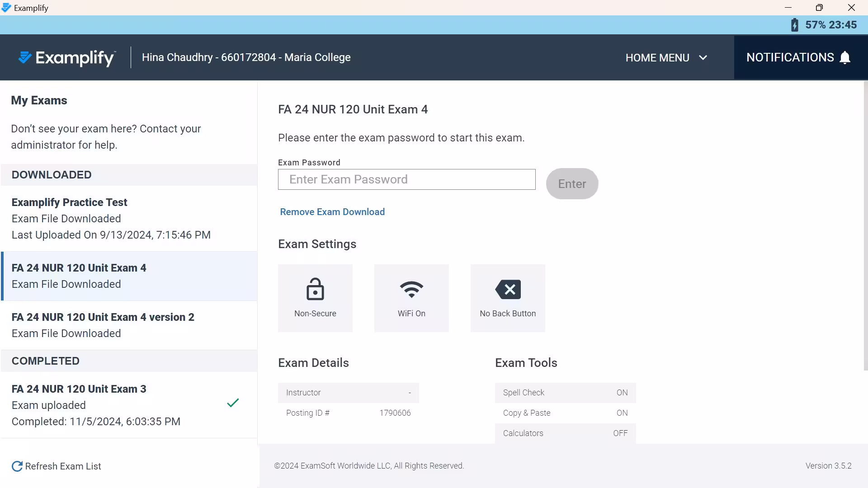The image size is (868, 488).
Task: Open the NOTIFICATIONS panel
Action: tap(790, 57)
